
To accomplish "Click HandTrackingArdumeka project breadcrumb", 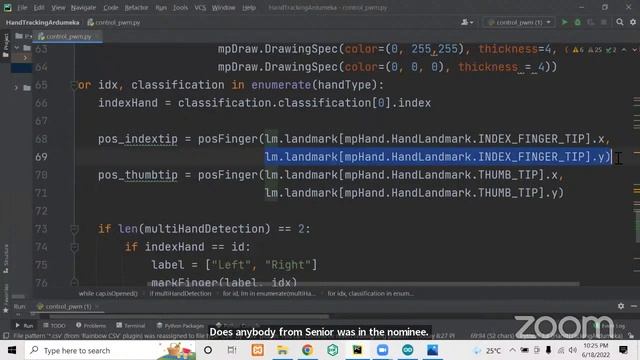I will [x=42, y=22].
